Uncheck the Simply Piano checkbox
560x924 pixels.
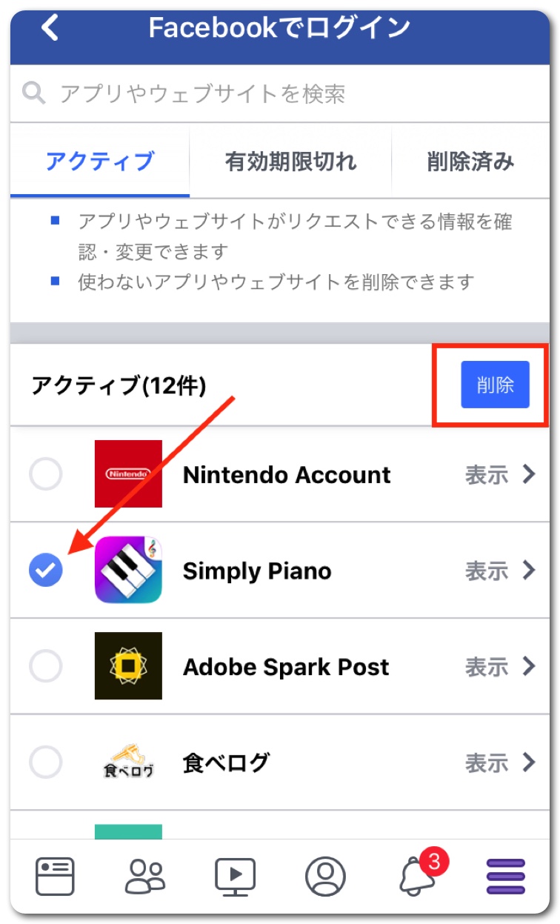(x=46, y=570)
